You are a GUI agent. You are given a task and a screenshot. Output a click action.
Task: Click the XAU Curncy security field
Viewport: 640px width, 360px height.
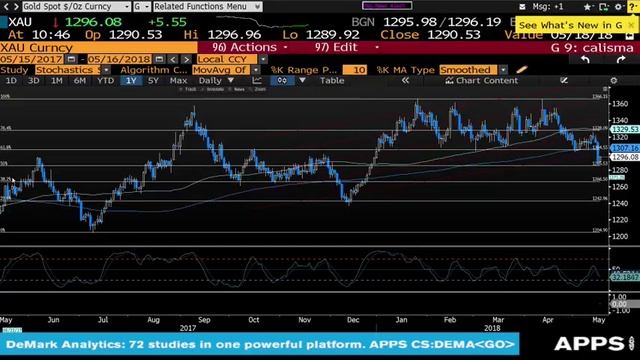click(98, 47)
